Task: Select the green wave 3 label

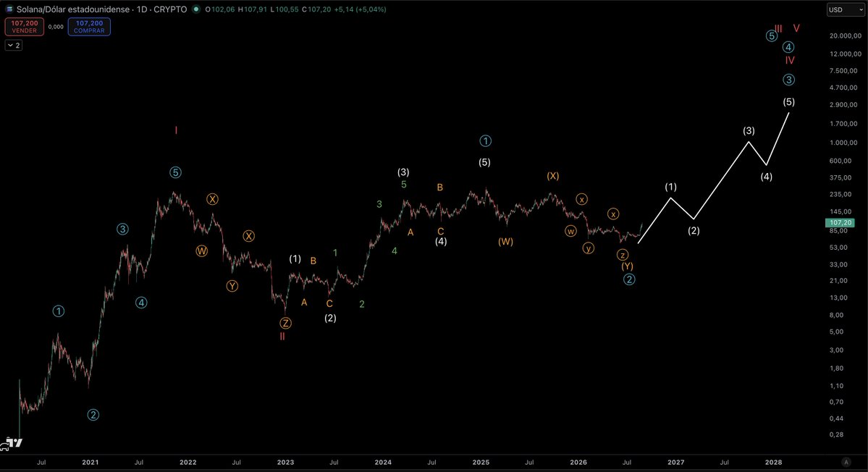Action: click(x=379, y=204)
